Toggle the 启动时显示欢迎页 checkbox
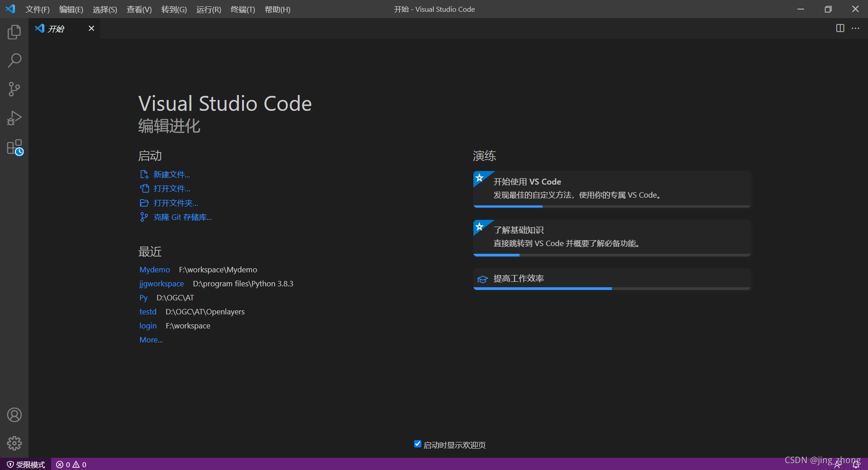This screenshot has width=868, height=470. pyautogui.click(x=418, y=444)
